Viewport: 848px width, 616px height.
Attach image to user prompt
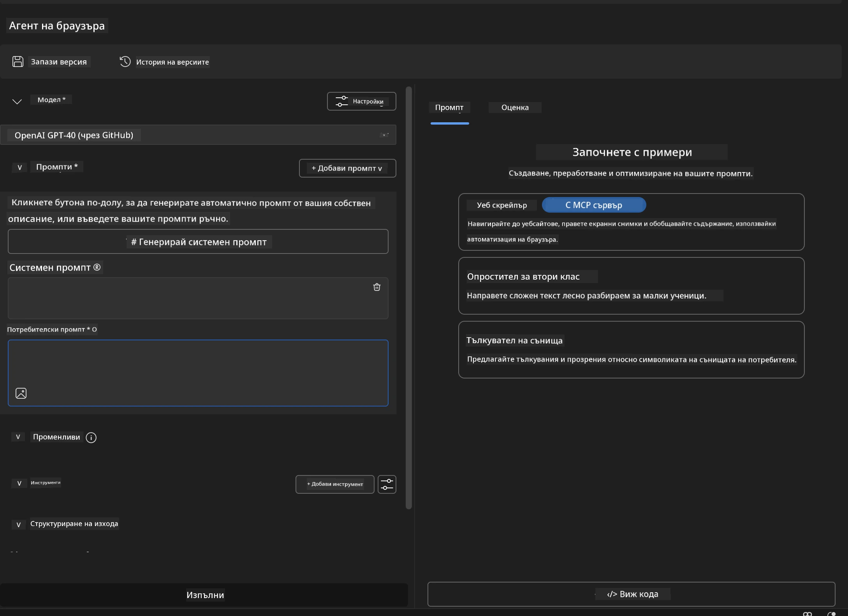pos(21,393)
